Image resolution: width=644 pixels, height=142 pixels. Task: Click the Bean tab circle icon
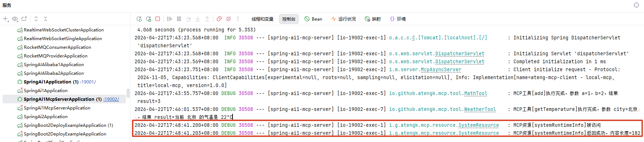pyautogui.click(x=307, y=19)
